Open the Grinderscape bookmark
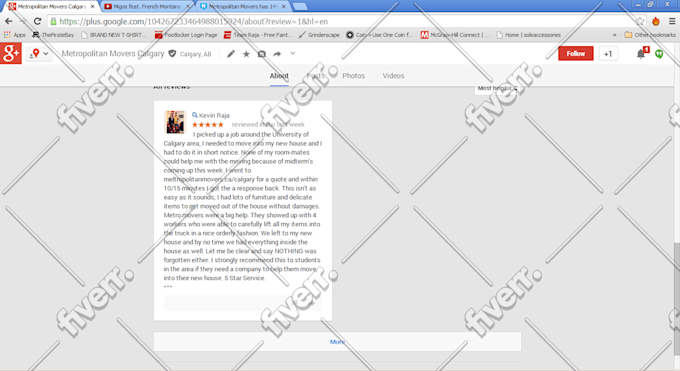This screenshot has height=371, width=680. [319, 35]
